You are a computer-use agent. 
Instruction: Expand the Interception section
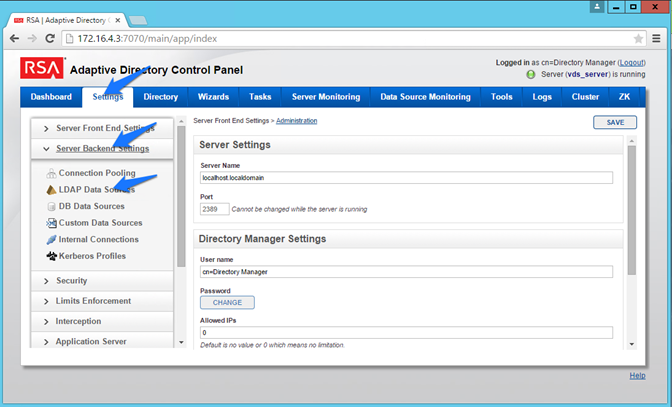102,321
